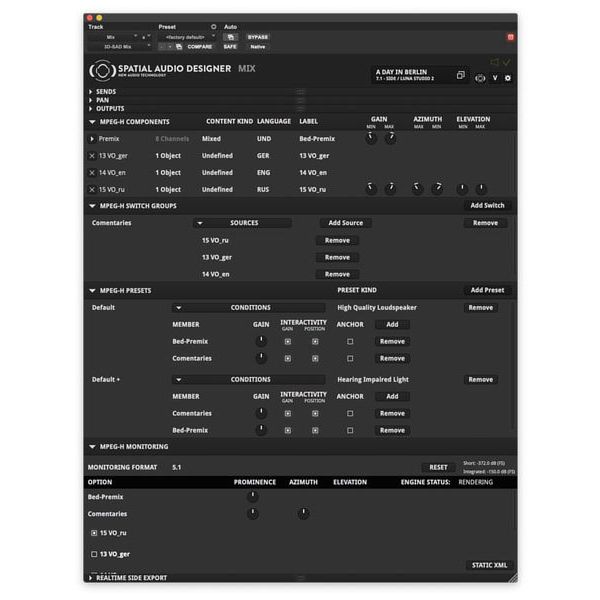This screenshot has height=600, width=600.
Task: Collapse MPEG-H PRESETS section
Action: 92,291
